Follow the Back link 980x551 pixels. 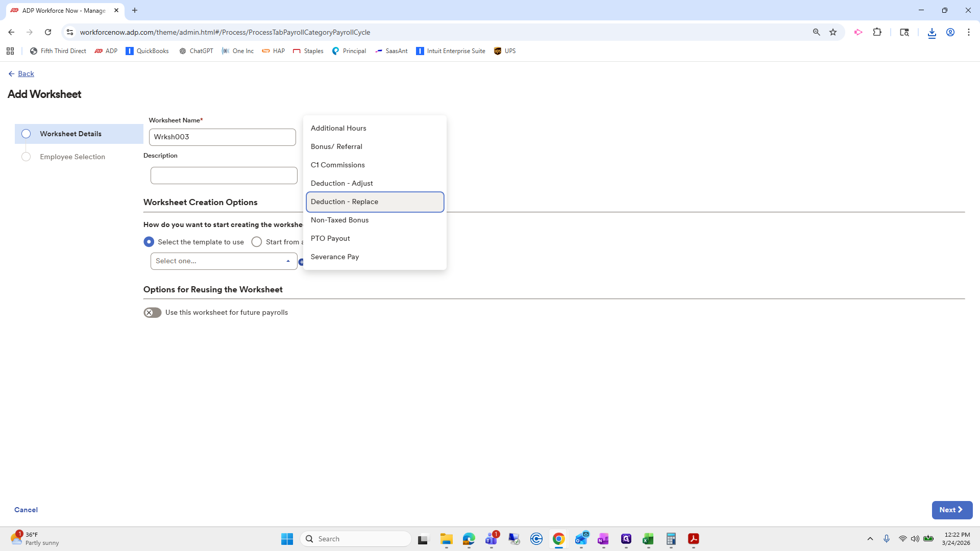[x=25, y=73]
